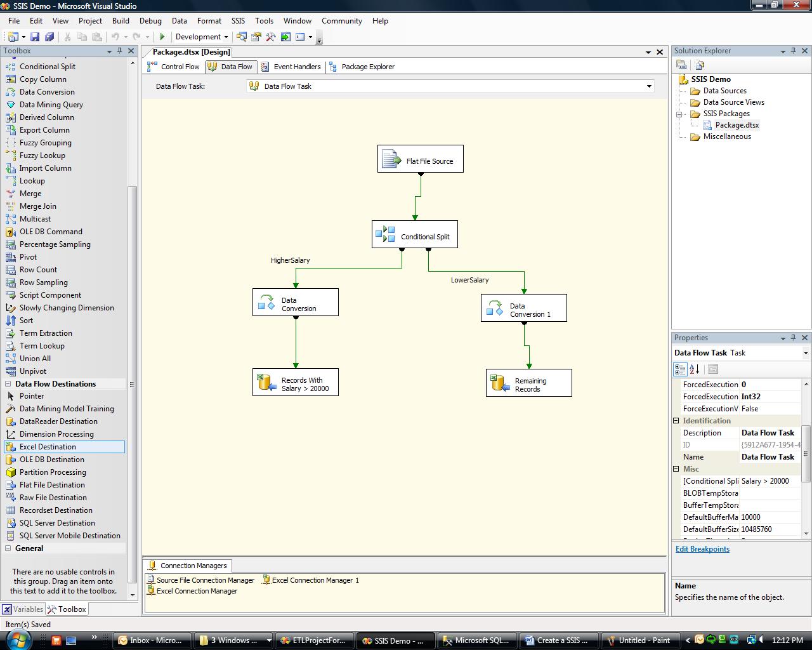Click the Edit Breakpoints link
This screenshot has width=812, height=650.
702,549
